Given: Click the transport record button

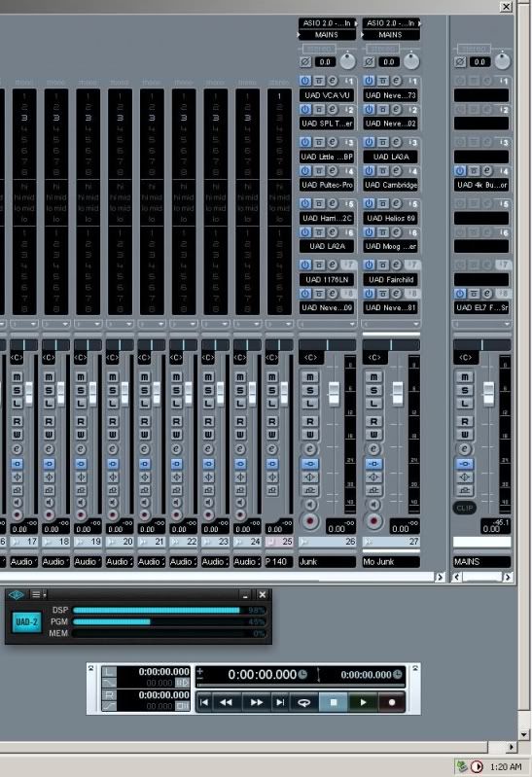Looking at the screenshot, I should point(392,702).
